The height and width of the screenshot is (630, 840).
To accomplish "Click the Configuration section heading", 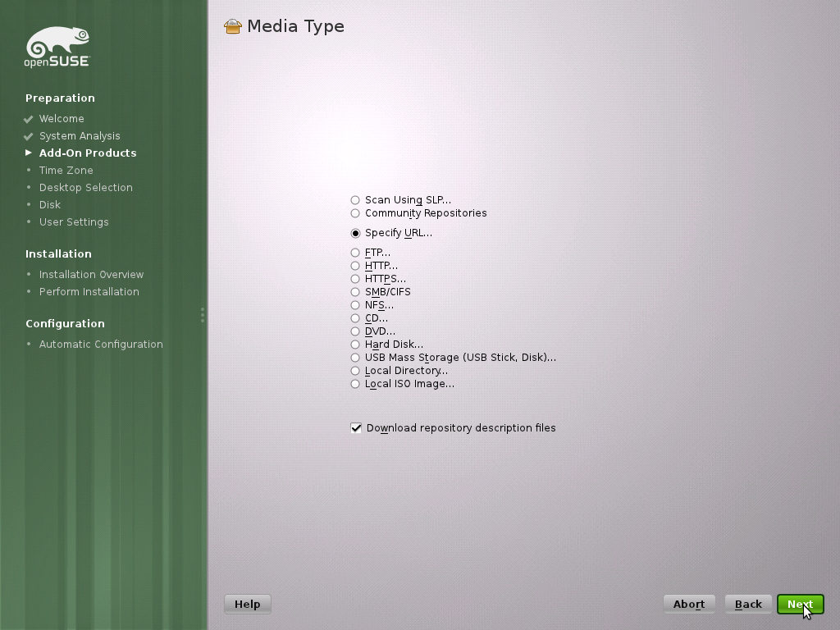I will pos(66,323).
